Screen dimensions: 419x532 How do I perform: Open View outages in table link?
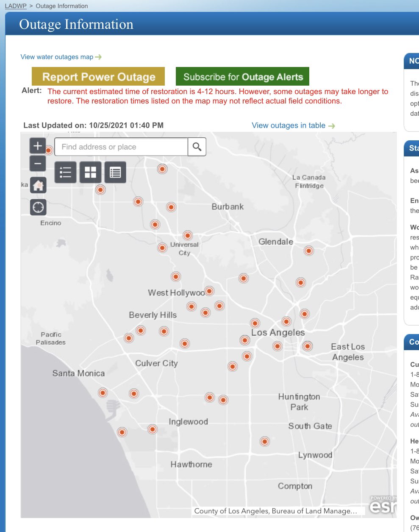click(x=293, y=125)
